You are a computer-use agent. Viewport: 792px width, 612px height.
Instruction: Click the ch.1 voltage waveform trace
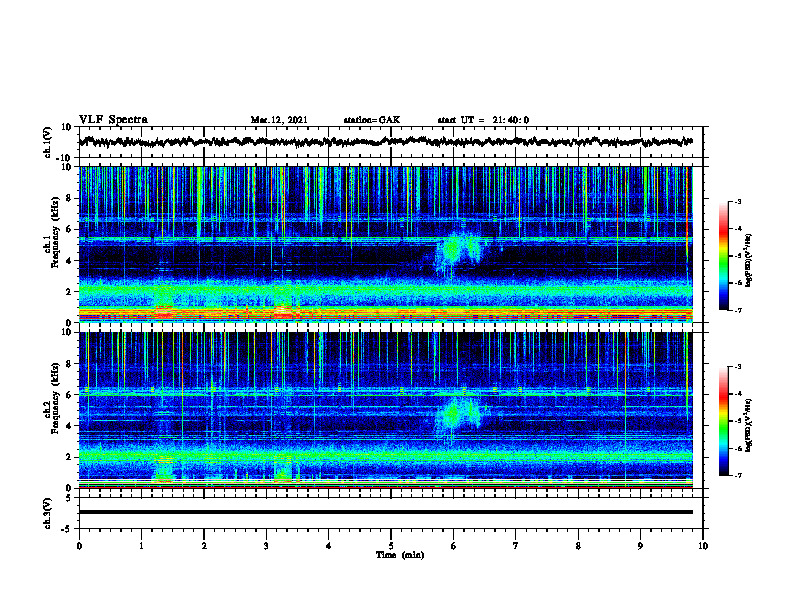click(x=386, y=142)
